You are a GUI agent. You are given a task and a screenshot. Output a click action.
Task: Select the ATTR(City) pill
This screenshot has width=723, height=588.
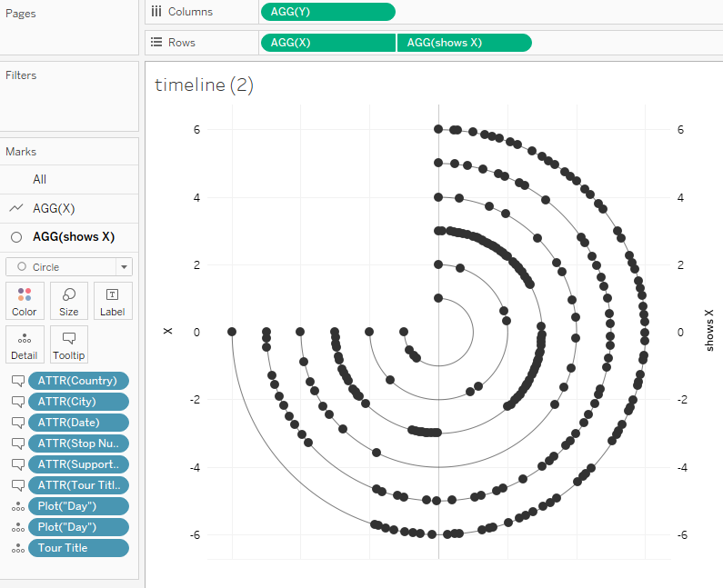click(x=78, y=402)
